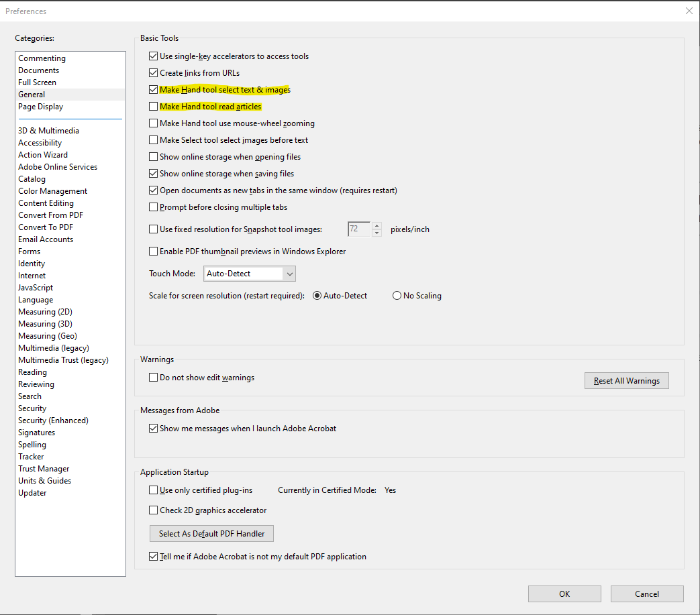Confirm preferences with OK button
This screenshot has height=615, width=700.
pos(564,594)
